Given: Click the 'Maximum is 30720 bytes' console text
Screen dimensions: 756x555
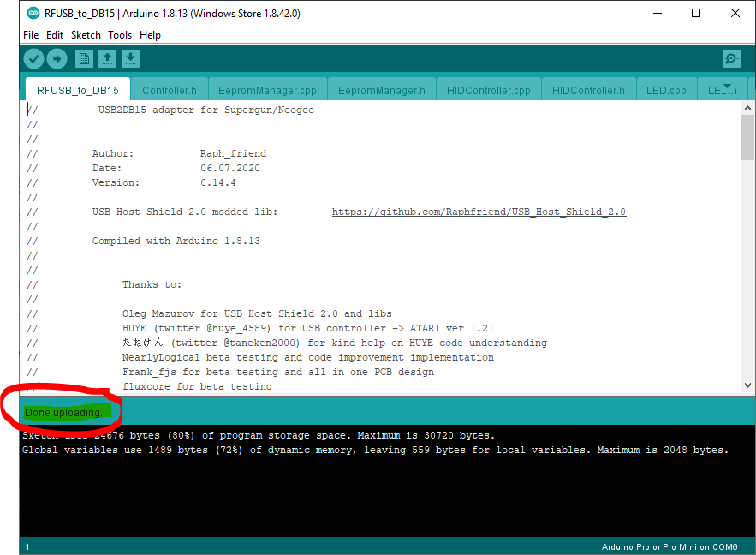Looking at the screenshot, I should click(426, 435).
